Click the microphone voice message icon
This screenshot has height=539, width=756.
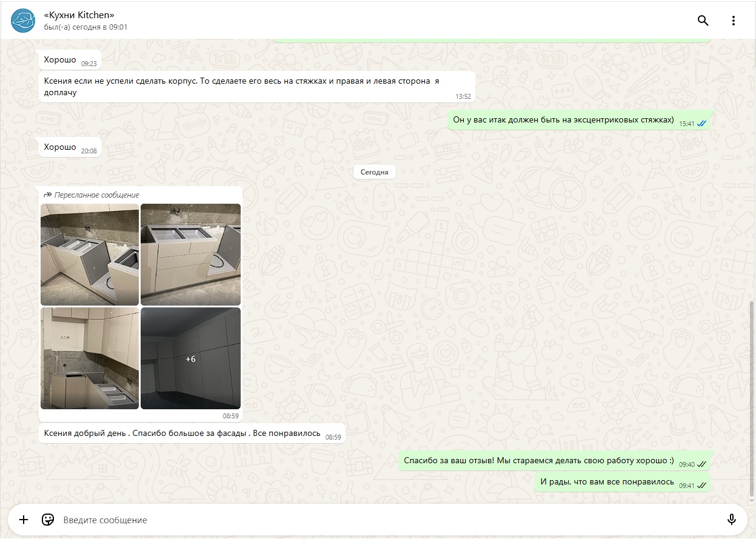[x=731, y=520]
